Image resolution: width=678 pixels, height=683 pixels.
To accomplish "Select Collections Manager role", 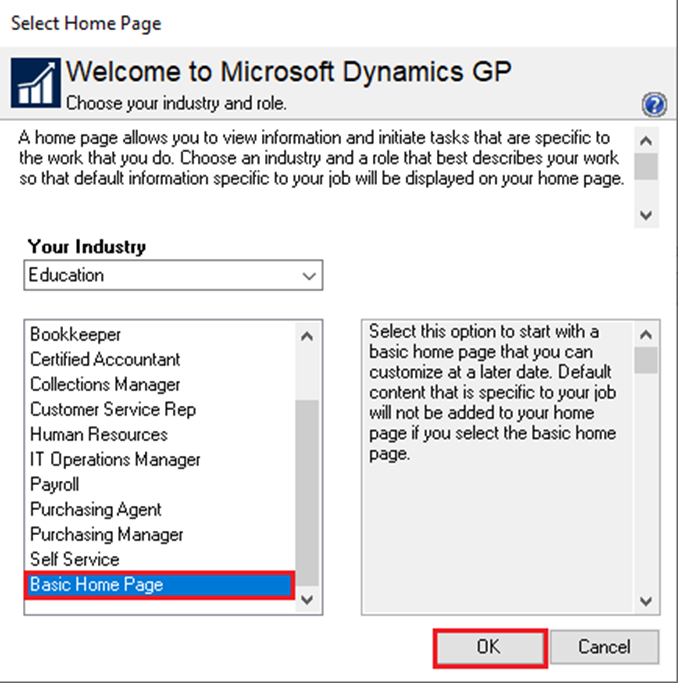I will coord(160,384).
